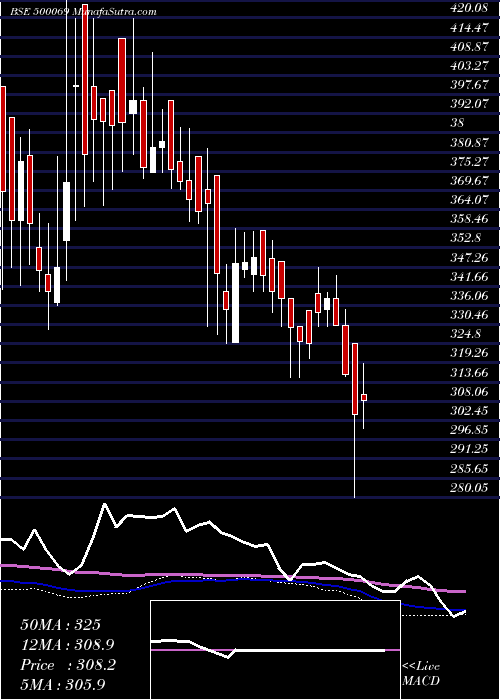Pick the 364.07 price axis value
The height and width of the screenshot is (700, 500).
tap(469, 200)
